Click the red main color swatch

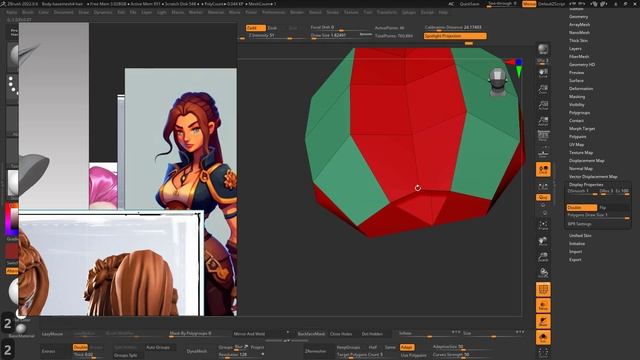[x=12, y=251]
